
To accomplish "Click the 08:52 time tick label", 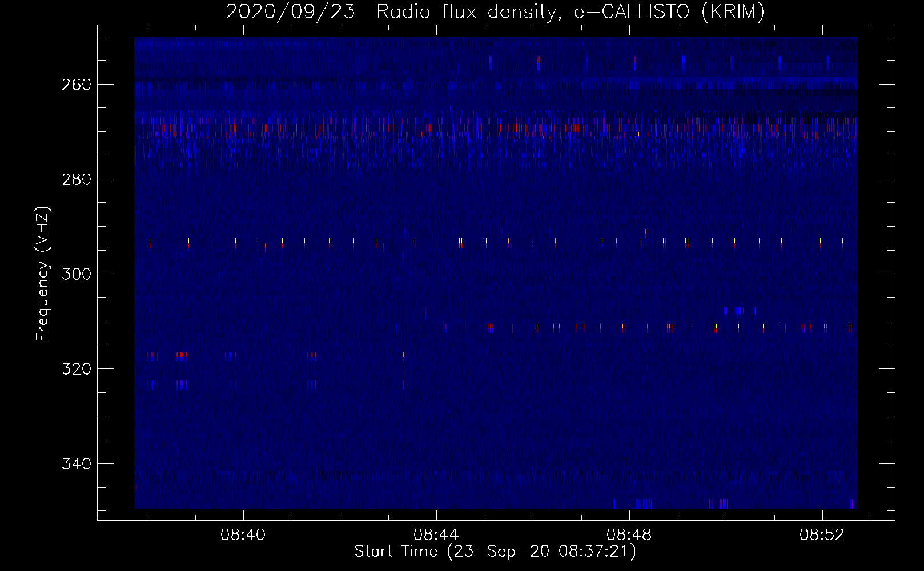I will coord(822,534).
